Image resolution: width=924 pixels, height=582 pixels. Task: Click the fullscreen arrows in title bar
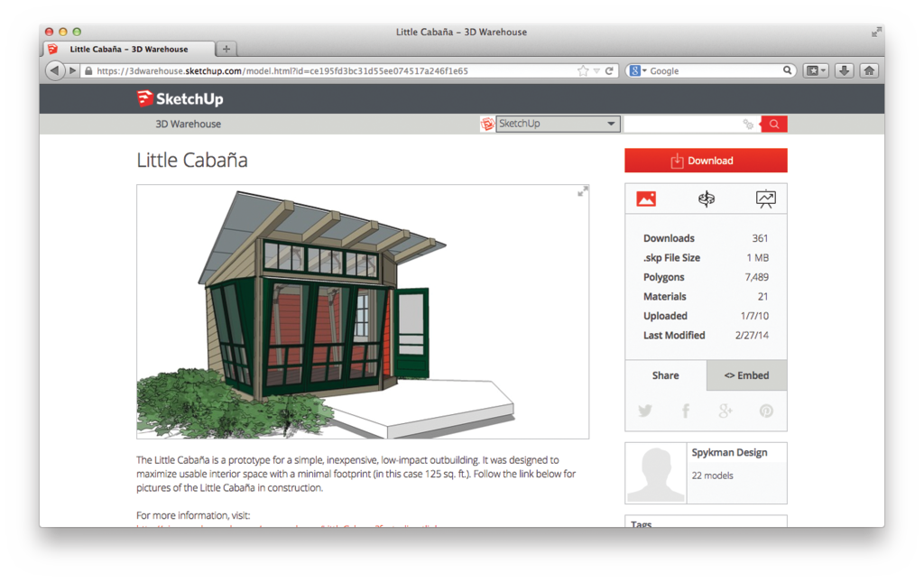pyautogui.click(x=876, y=32)
